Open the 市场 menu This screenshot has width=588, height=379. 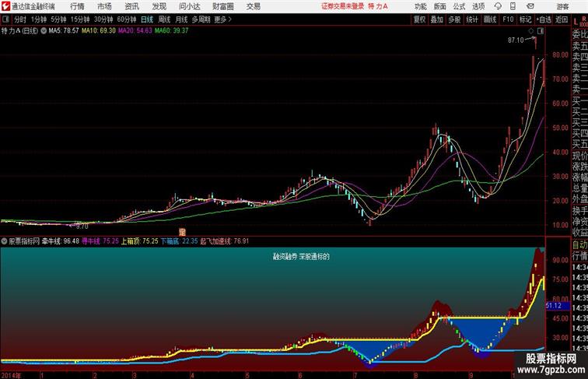pyautogui.click(x=104, y=6)
